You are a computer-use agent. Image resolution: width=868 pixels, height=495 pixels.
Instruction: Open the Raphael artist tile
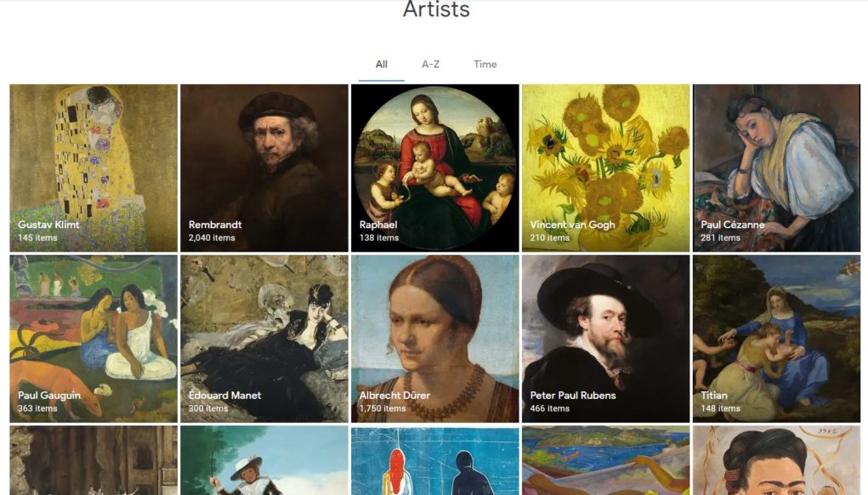click(x=435, y=168)
